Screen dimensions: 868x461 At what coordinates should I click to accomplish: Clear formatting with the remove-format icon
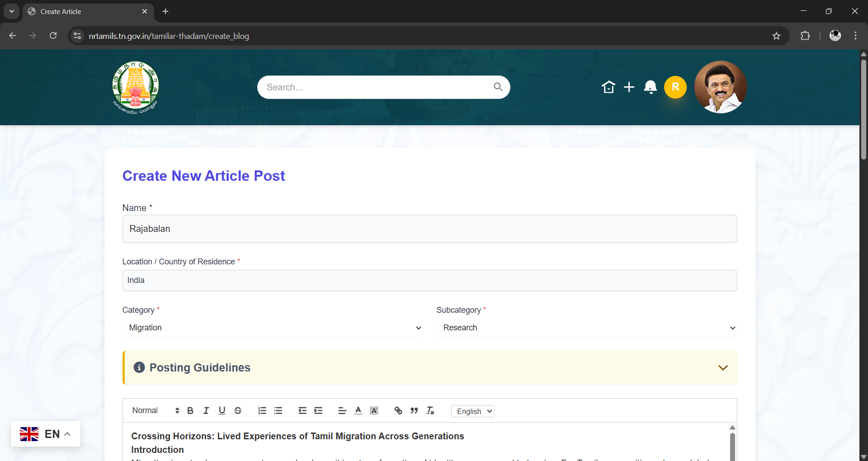[430, 410]
